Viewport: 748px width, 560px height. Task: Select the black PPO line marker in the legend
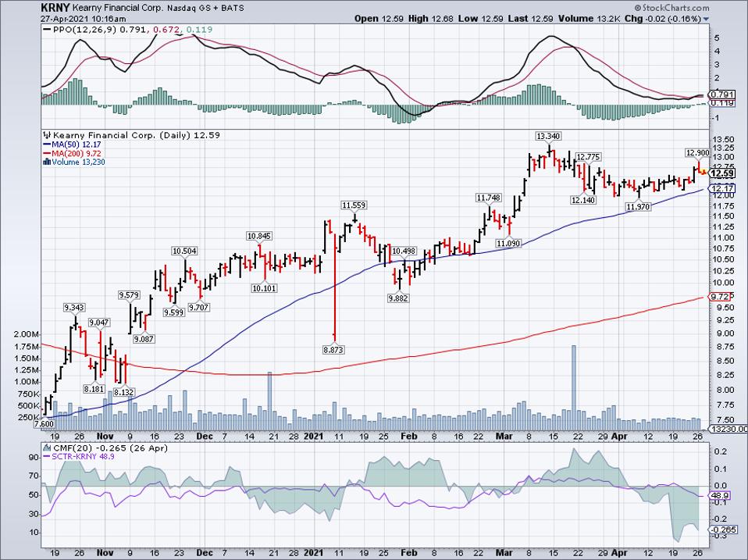(47, 30)
